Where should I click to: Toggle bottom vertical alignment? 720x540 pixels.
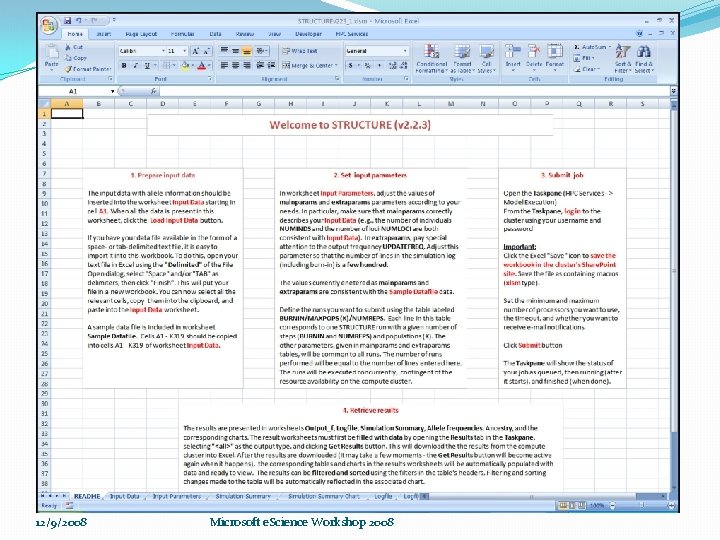[x=247, y=51]
